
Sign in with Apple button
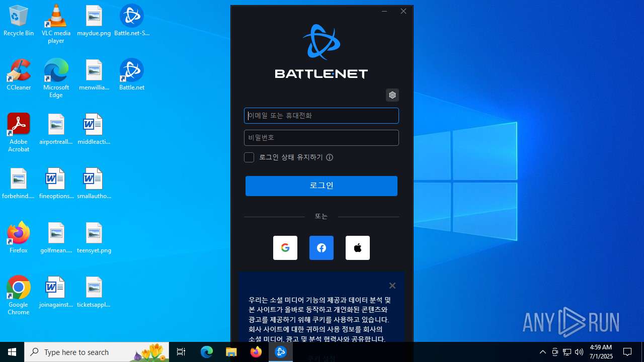pos(358,248)
